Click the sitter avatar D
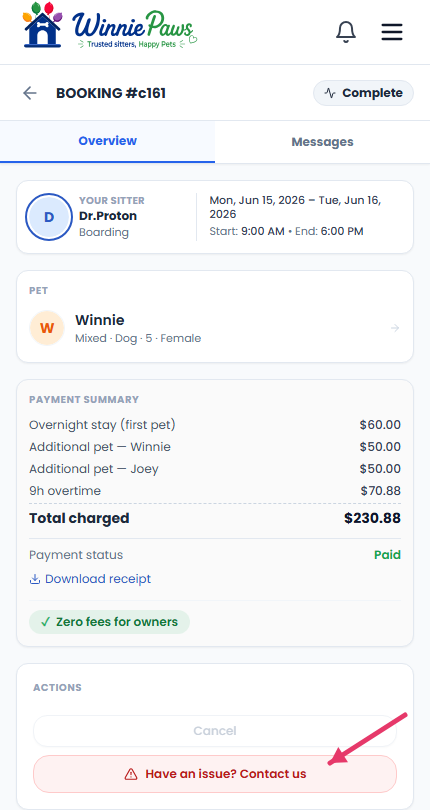This screenshot has height=810, width=430. pyautogui.click(x=49, y=217)
